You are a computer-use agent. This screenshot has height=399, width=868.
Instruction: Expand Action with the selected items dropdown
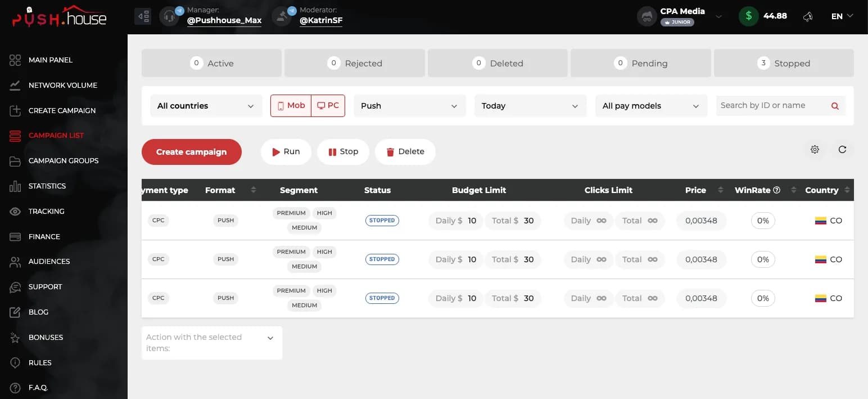(212, 343)
